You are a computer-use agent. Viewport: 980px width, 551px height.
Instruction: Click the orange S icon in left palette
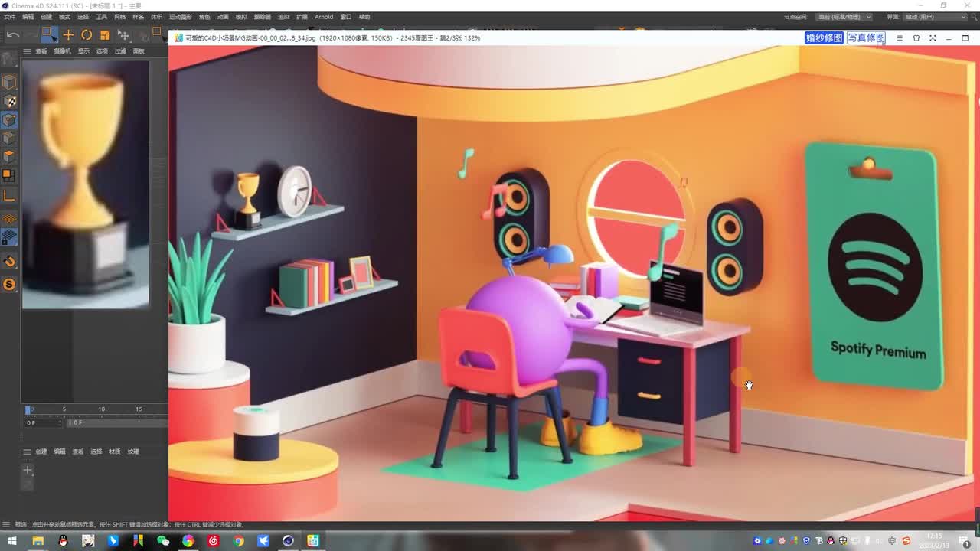tap(9, 285)
